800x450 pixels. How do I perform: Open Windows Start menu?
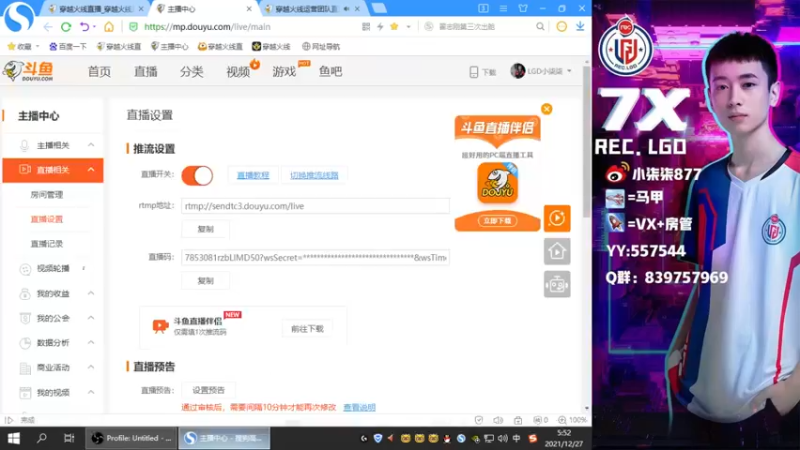pos(14,438)
